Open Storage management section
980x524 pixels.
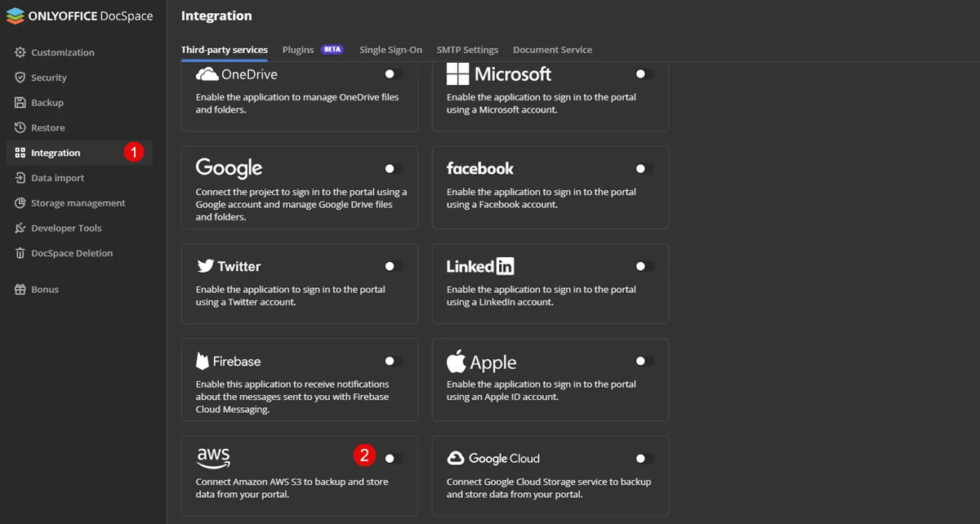pos(79,202)
